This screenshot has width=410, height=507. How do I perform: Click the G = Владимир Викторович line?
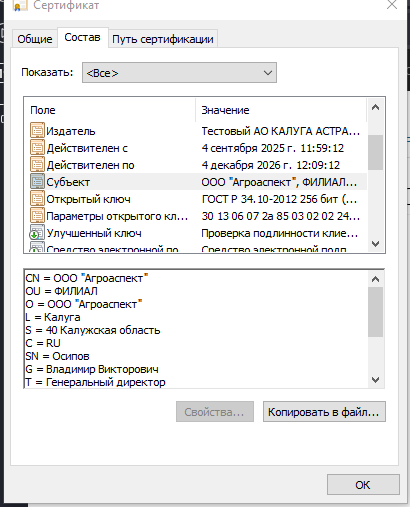click(92, 369)
